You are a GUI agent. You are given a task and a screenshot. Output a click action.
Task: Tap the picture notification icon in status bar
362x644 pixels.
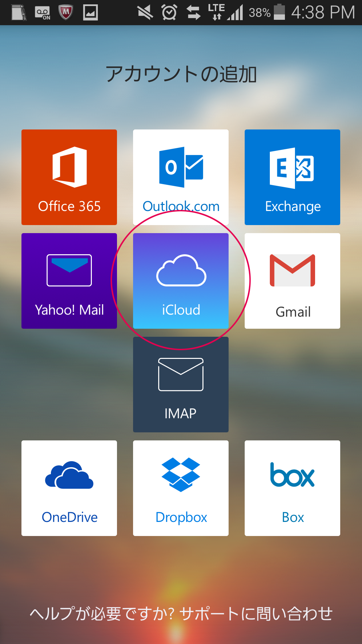pos(90,12)
